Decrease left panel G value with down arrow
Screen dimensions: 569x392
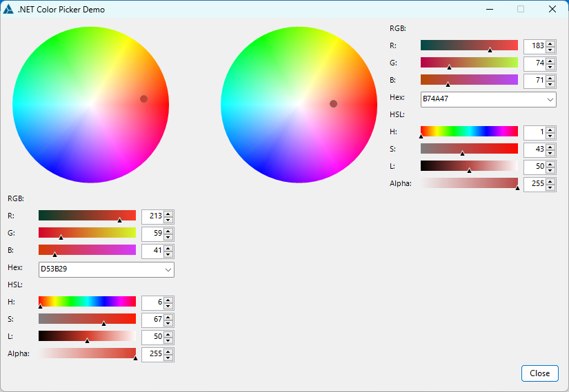pos(168,236)
